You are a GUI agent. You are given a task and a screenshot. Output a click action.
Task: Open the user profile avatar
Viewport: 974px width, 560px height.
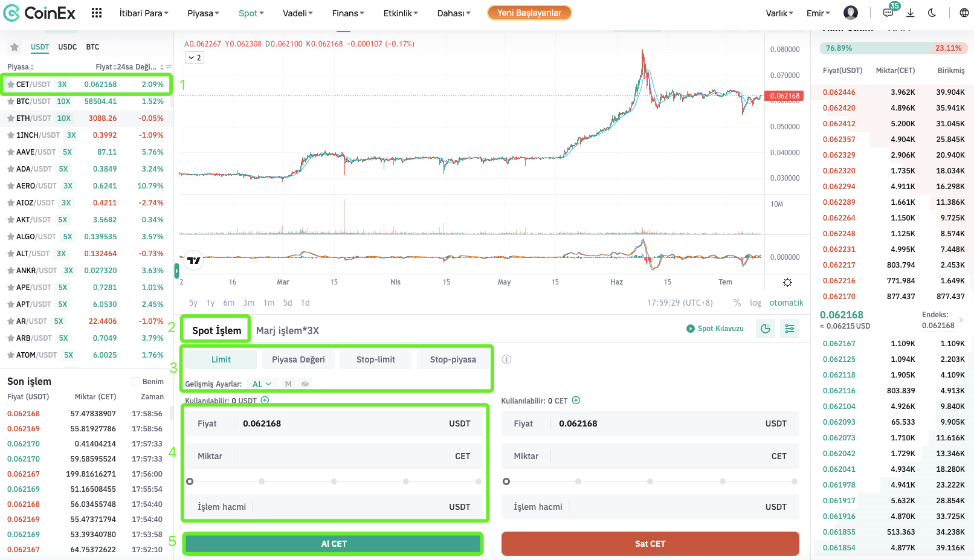pos(851,13)
